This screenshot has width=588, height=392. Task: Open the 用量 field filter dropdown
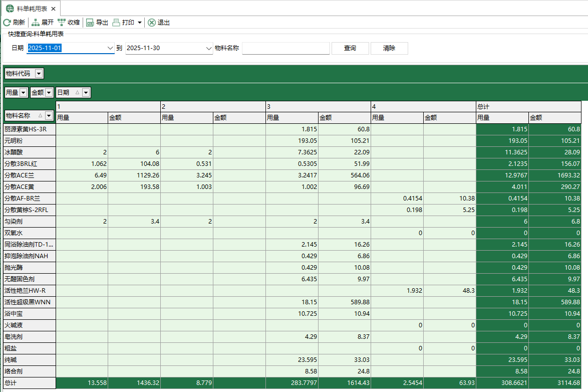click(23, 92)
